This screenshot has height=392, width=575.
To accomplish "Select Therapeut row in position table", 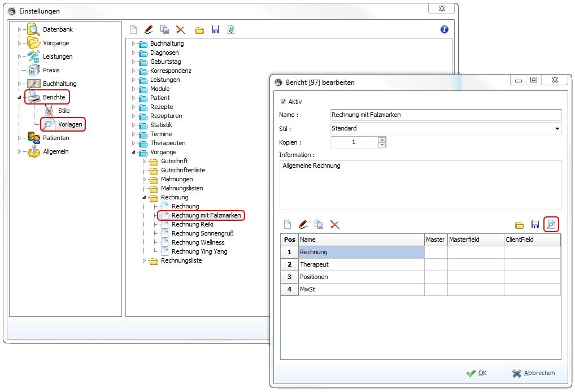I will click(x=420, y=264).
